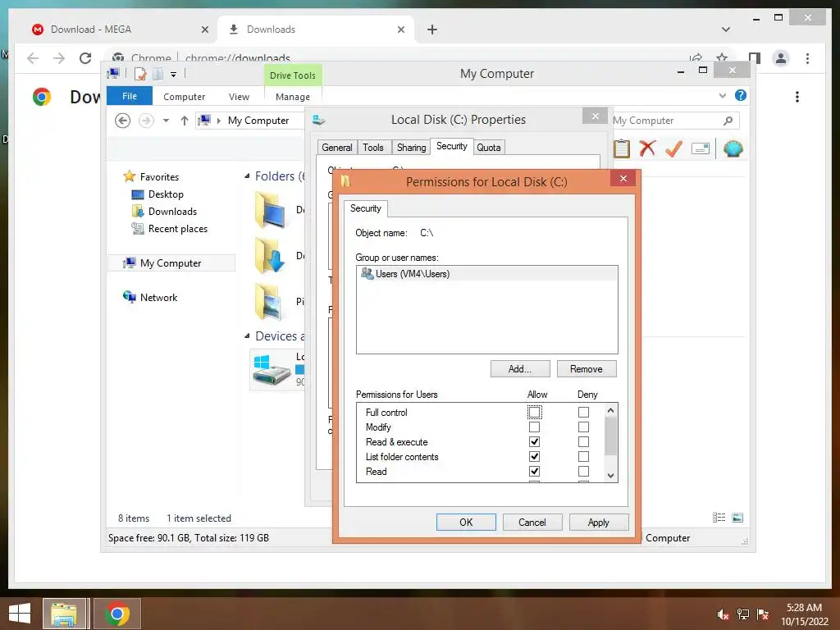This screenshot has width=840, height=630.
Task: Close the Download - MEGA tab
Action: pos(204,30)
